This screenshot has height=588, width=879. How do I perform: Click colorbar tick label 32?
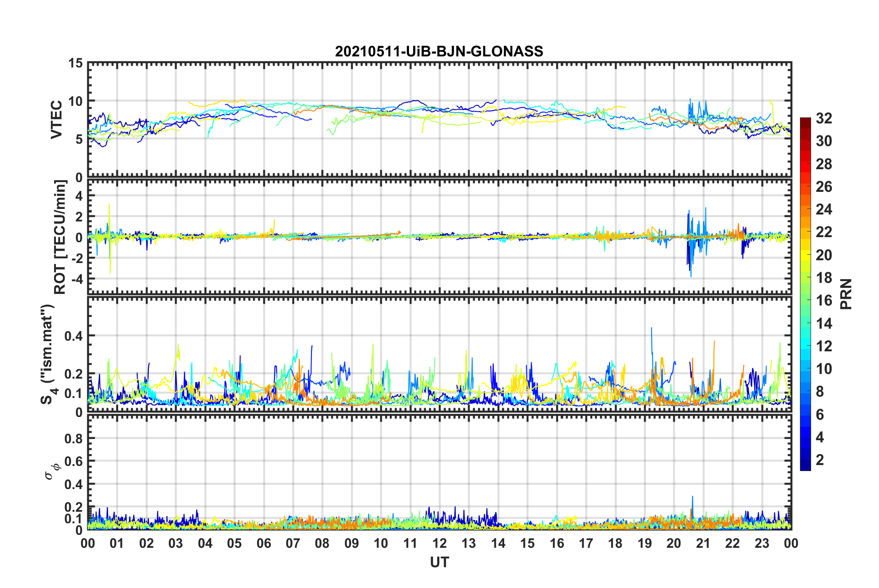coord(824,118)
